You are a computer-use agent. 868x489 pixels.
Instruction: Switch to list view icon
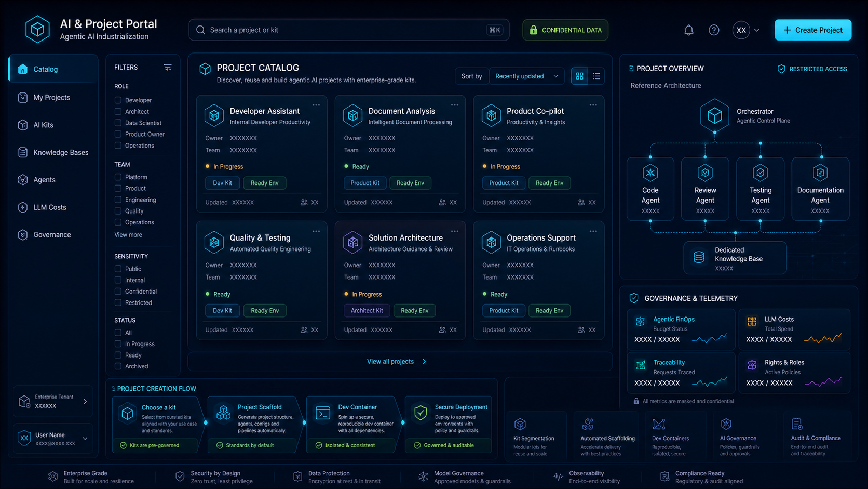(596, 76)
